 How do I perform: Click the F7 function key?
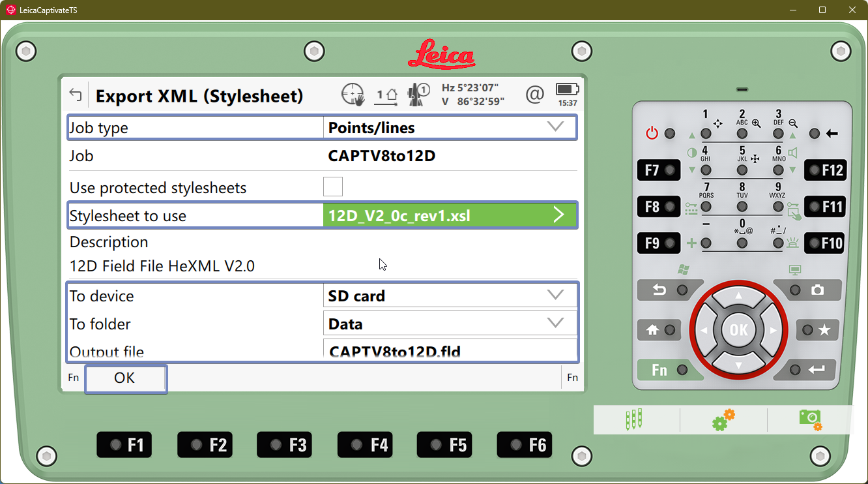[x=659, y=170]
